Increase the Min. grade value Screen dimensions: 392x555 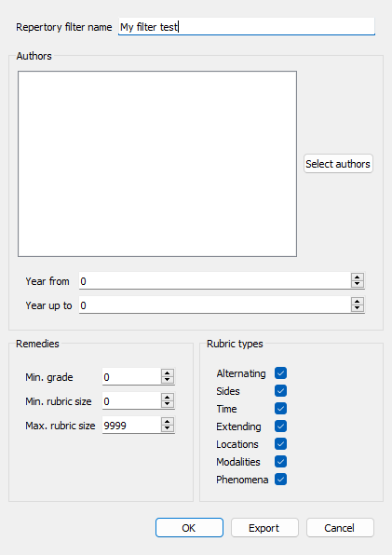point(168,373)
